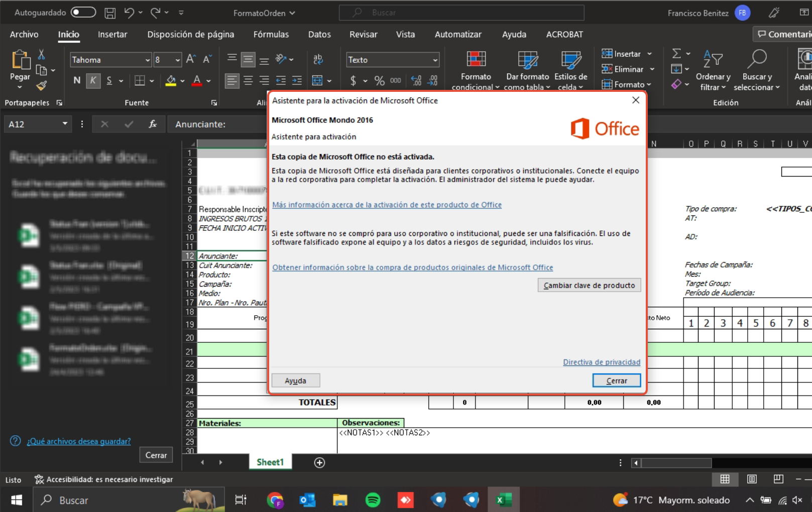Click the Name Box showing A12
This screenshot has width=812, height=512.
click(x=37, y=124)
